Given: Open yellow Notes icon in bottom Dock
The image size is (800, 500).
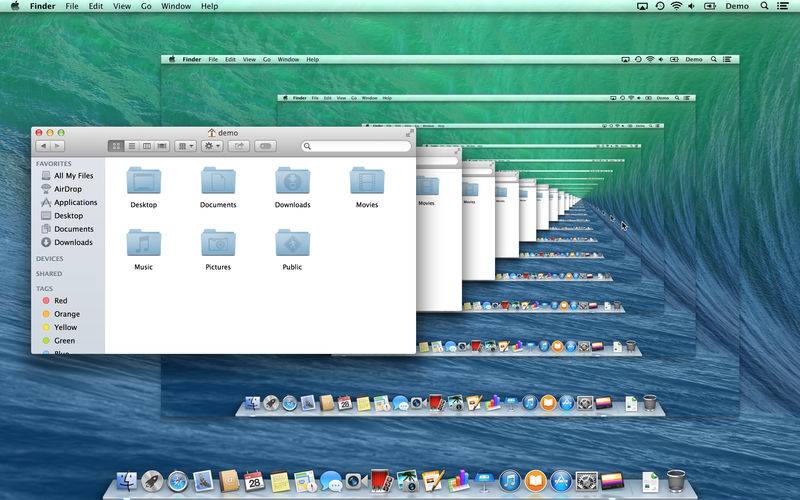Looking at the screenshot, I should tap(280, 481).
